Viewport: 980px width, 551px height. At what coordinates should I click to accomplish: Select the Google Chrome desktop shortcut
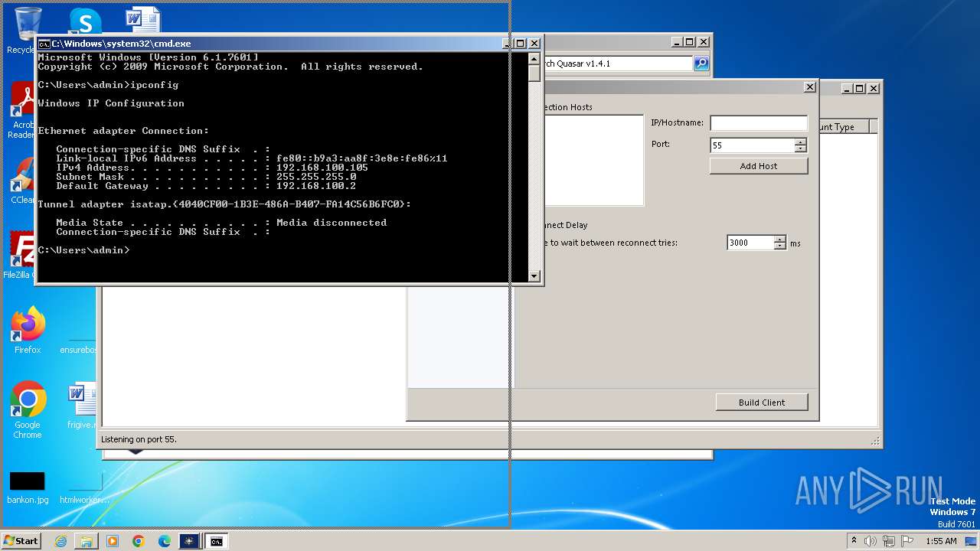(x=28, y=410)
